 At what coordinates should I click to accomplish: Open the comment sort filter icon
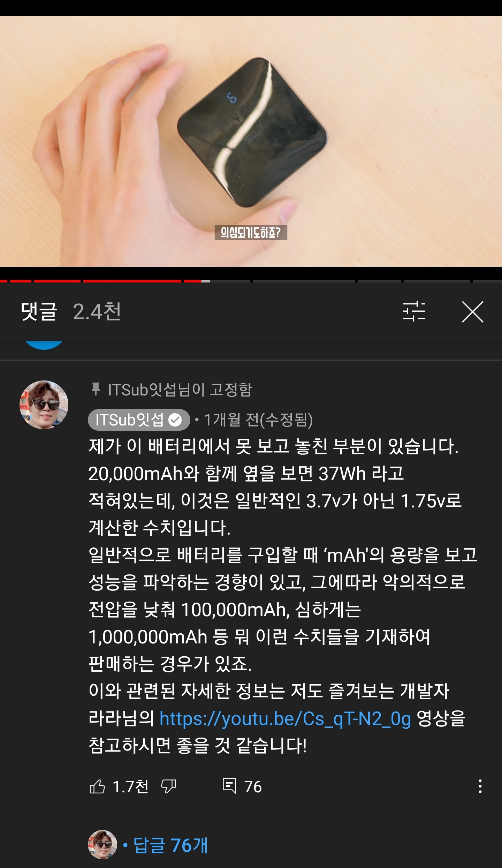414,311
